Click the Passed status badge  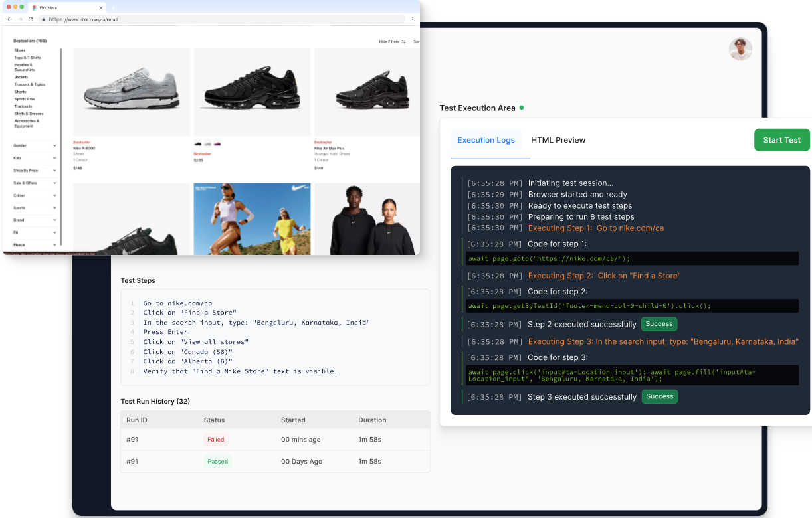click(x=218, y=461)
